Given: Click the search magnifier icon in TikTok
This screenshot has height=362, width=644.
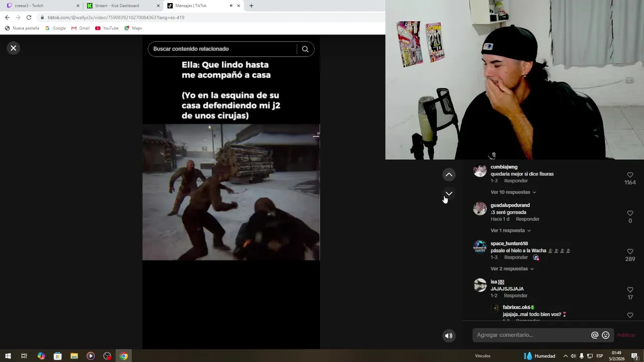Looking at the screenshot, I should [305, 49].
